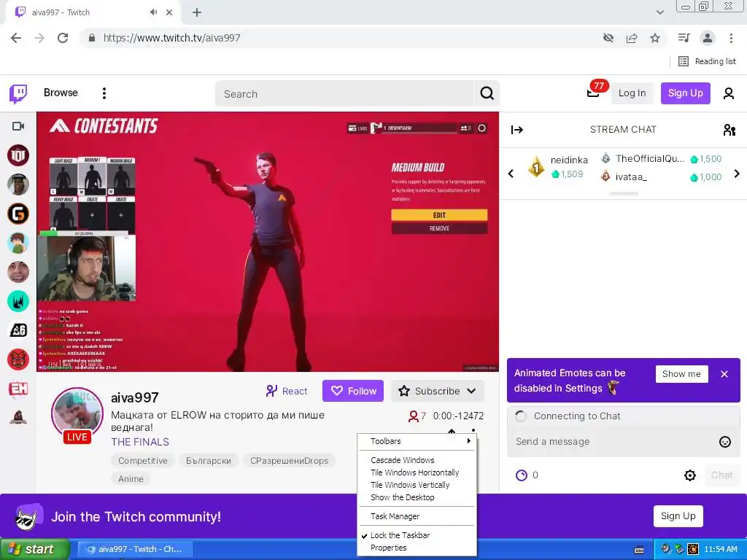The width and height of the screenshot is (747, 560).
Task: Open the Chrome three-dot menu
Action: [x=731, y=38]
